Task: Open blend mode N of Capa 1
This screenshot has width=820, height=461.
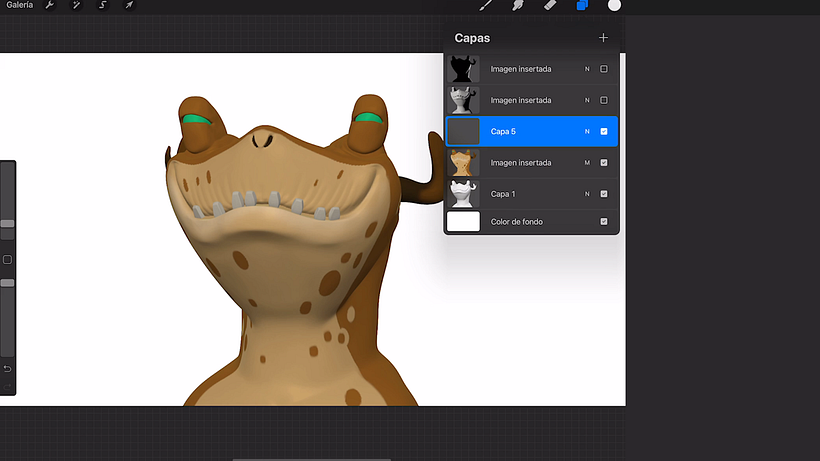Action: (587, 194)
